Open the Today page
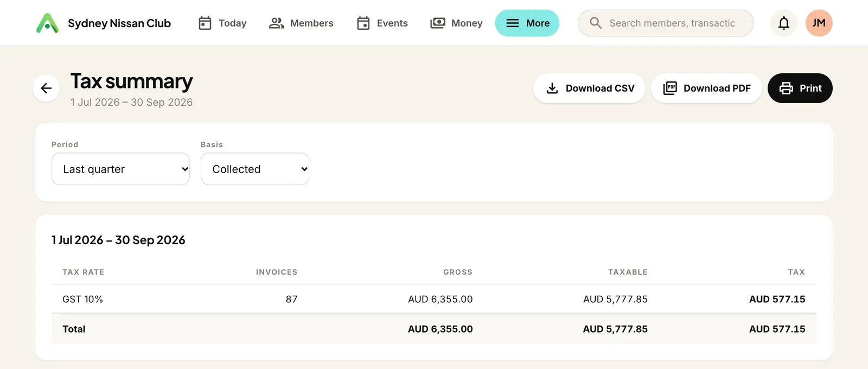 click(x=222, y=23)
